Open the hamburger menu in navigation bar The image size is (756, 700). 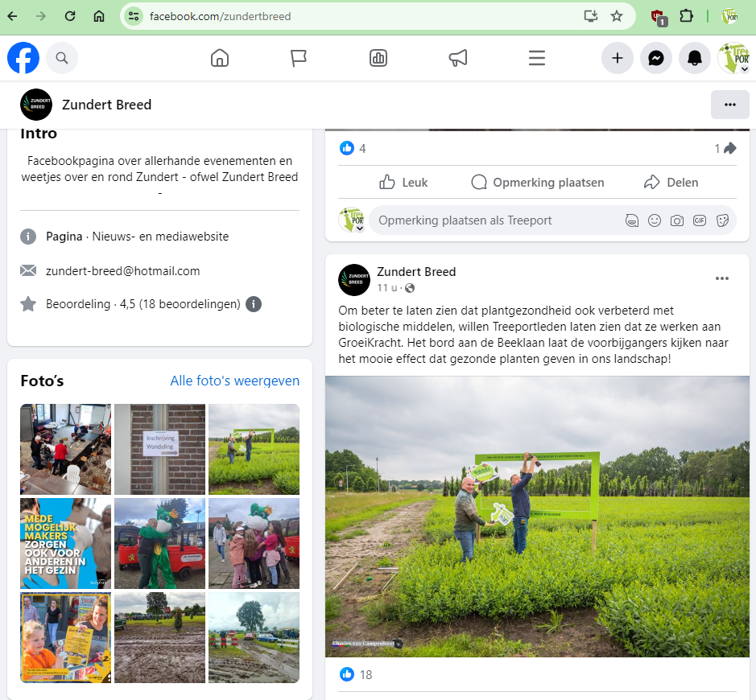[x=537, y=58]
